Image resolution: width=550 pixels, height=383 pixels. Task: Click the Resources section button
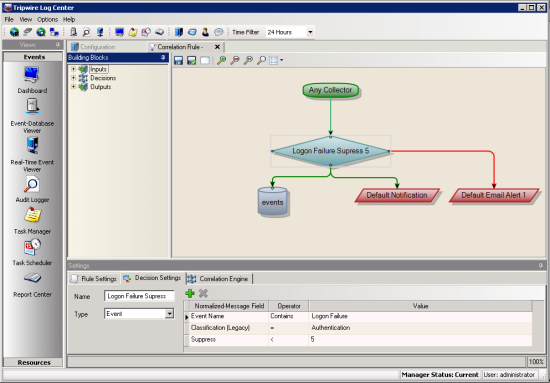[x=33, y=362]
